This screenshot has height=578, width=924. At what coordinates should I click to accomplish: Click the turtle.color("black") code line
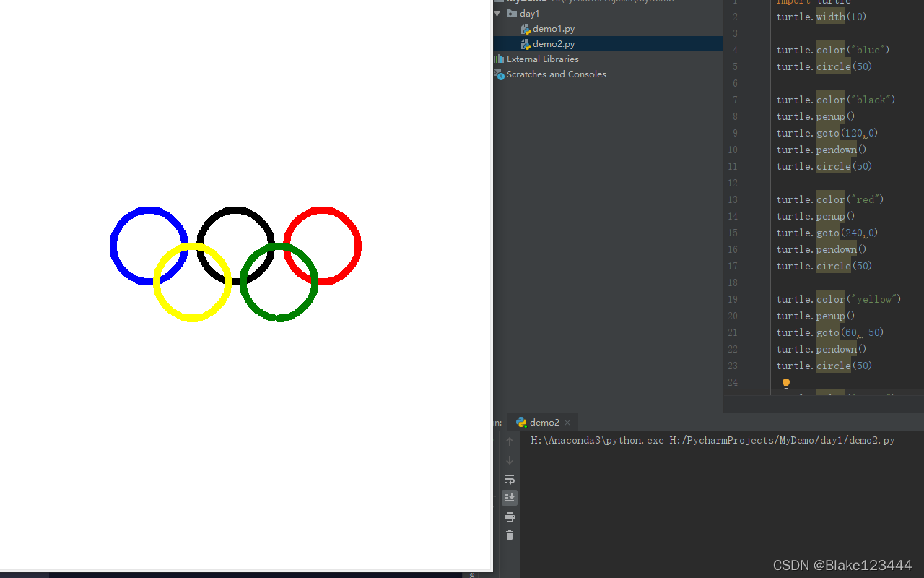(x=836, y=100)
